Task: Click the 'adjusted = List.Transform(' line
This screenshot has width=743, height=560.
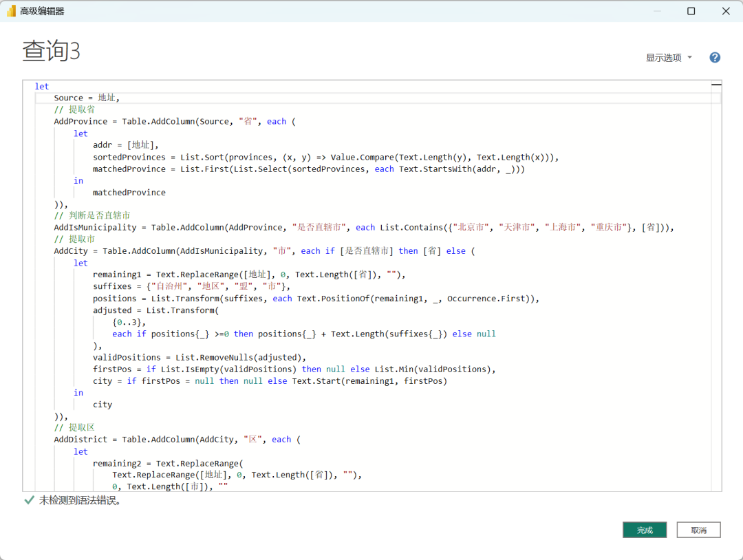Action: [155, 310]
